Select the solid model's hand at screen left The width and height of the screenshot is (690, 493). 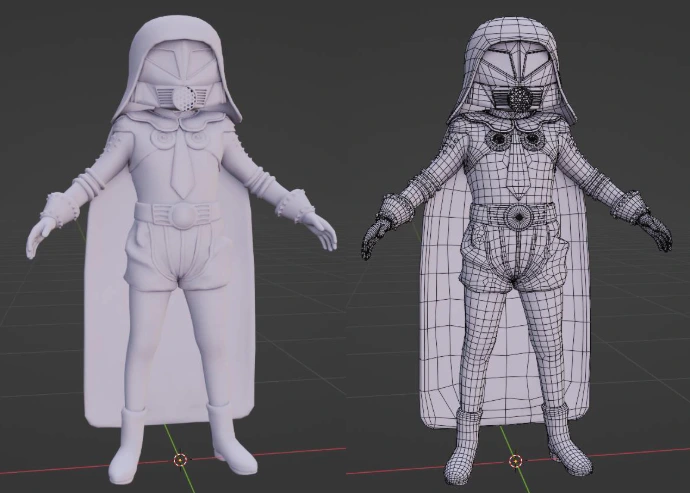pyautogui.click(x=42, y=233)
